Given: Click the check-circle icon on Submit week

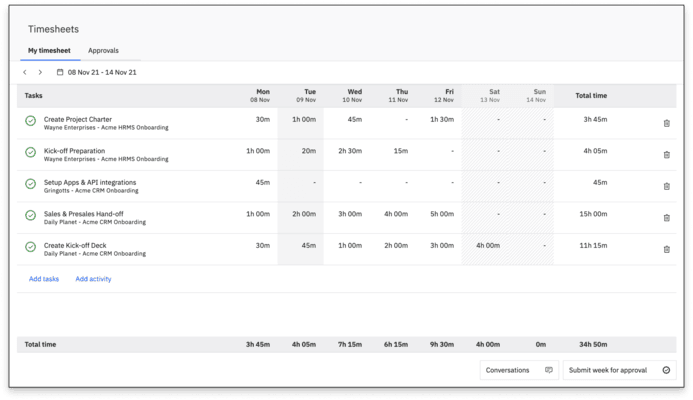Looking at the screenshot, I should (x=666, y=370).
